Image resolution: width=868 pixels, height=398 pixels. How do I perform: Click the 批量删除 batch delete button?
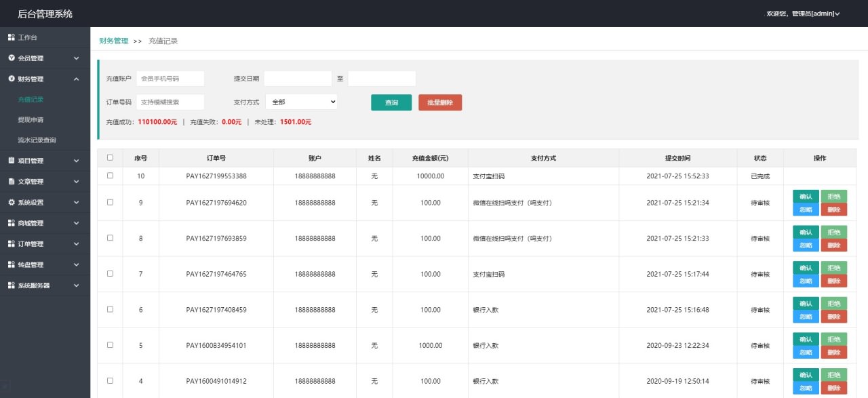pyautogui.click(x=440, y=102)
